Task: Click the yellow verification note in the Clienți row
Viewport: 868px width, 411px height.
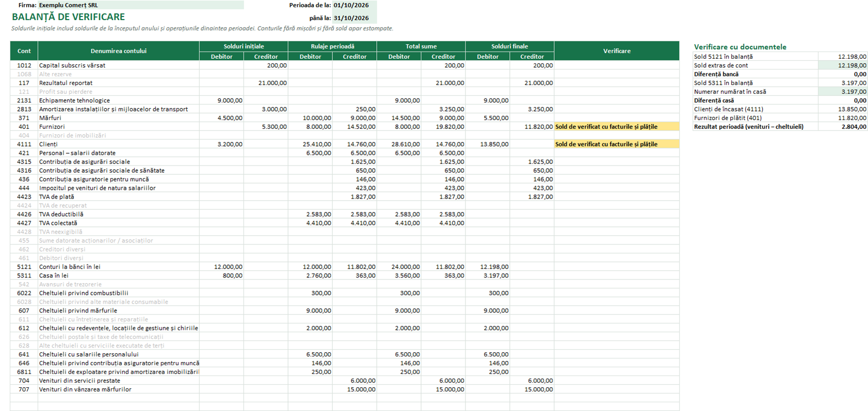Action: 617,144
